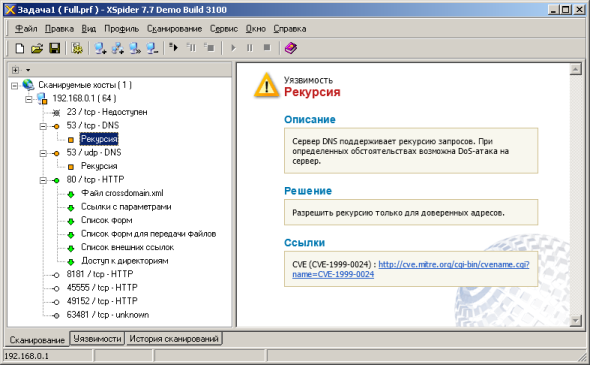
Task: Open dropdown arrow next to expand-all
Action: click(x=28, y=70)
